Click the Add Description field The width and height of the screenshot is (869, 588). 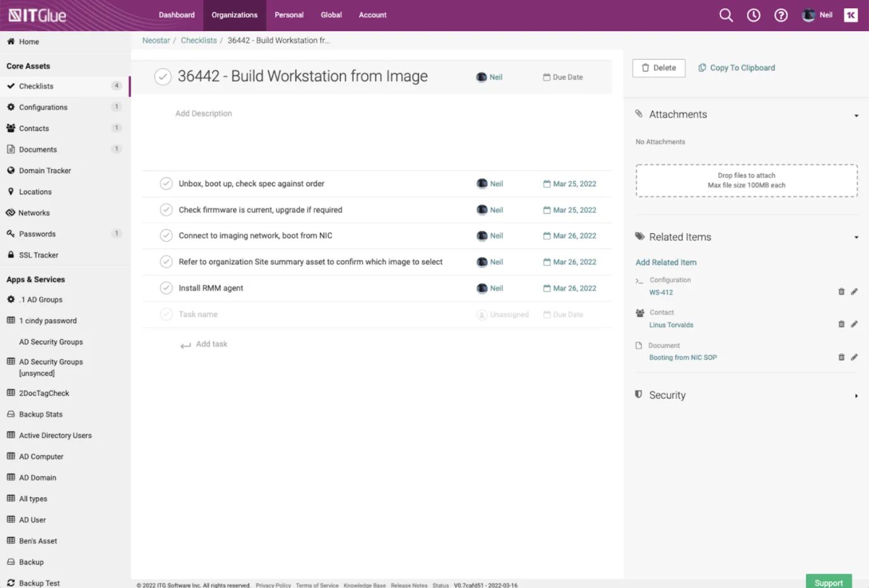click(x=203, y=113)
